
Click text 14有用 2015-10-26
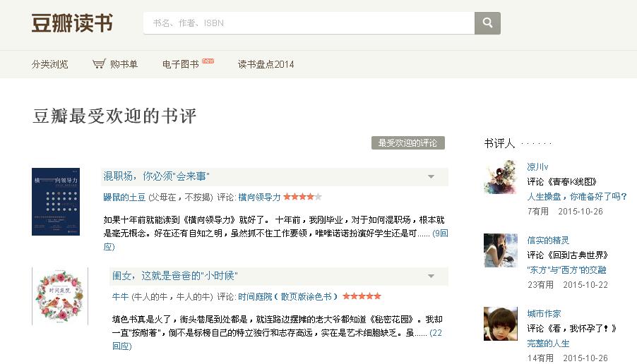coord(568,358)
